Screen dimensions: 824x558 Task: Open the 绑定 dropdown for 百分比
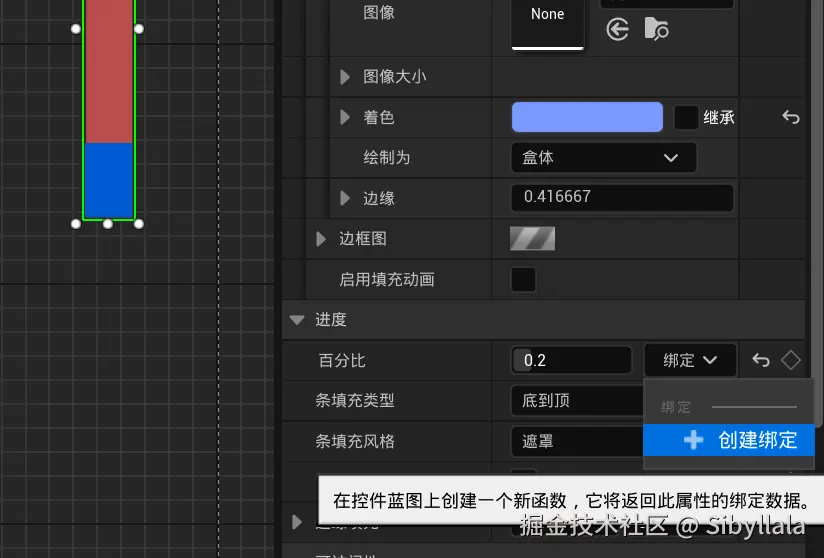pyautogui.click(x=690, y=360)
